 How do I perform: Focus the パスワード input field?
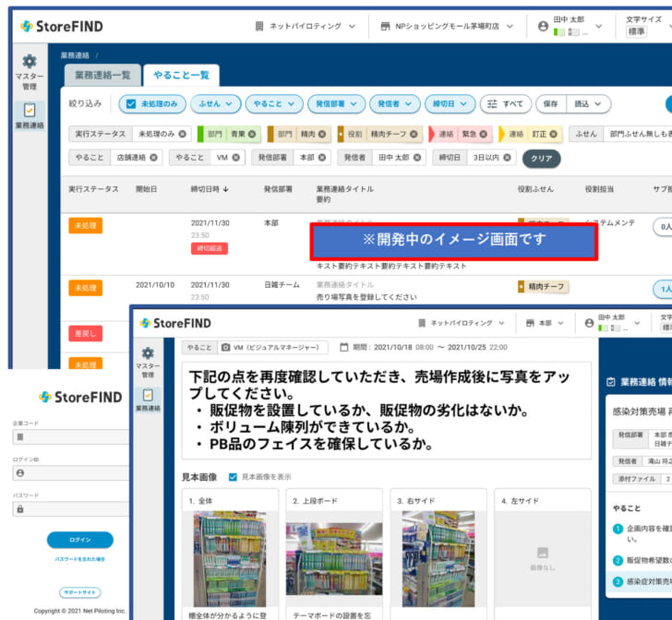point(71,509)
